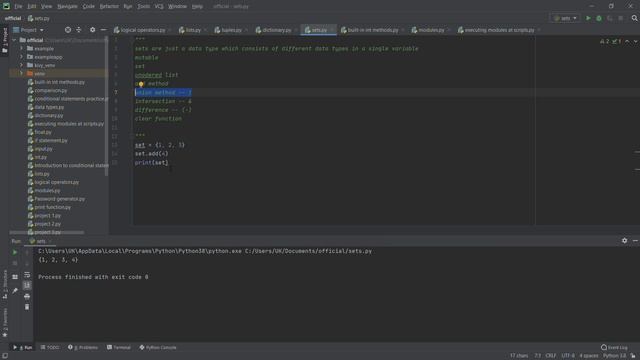This screenshot has height=360, width=640.
Task: Click the up-the-stack-trace arrow in Run panel
Action: (27, 252)
